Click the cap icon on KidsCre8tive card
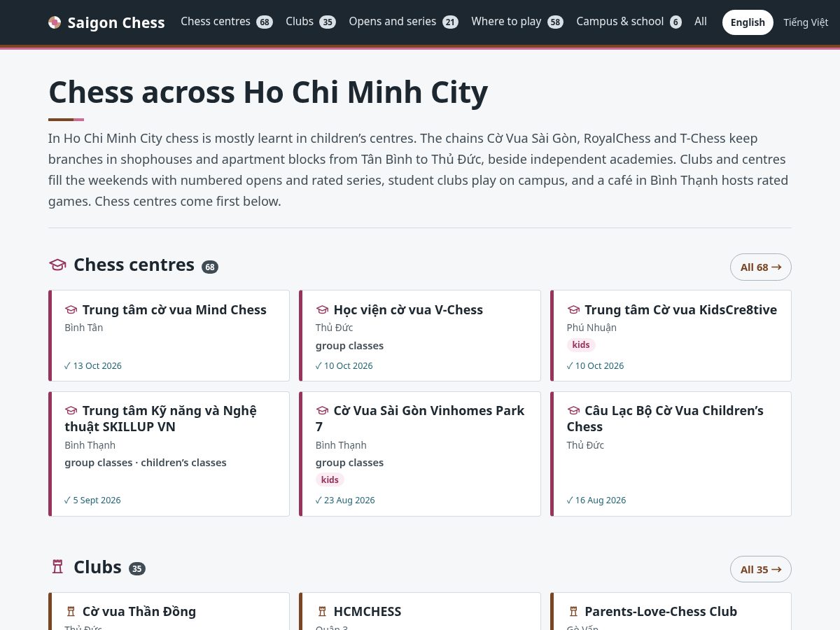Screen dimensions: 840x630 [573, 309]
